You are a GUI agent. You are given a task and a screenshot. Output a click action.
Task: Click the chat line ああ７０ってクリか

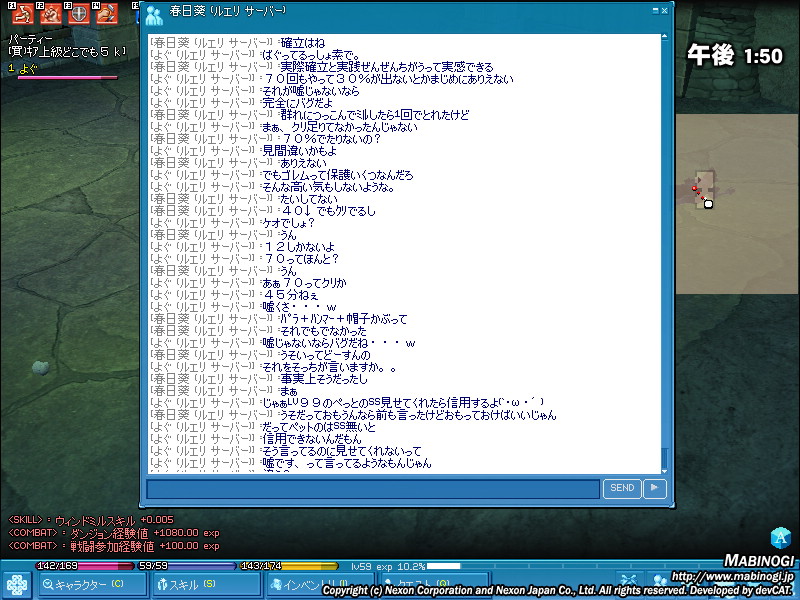[x=304, y=283]
